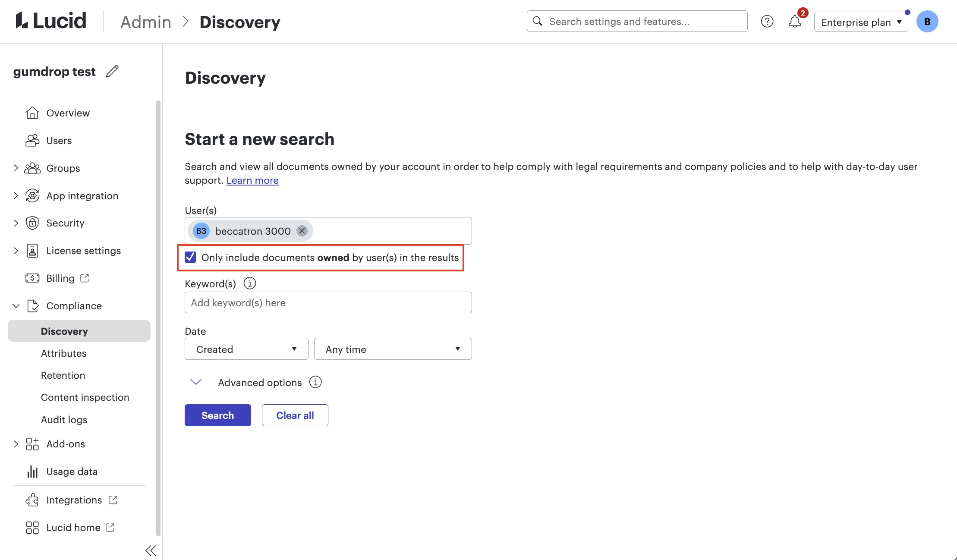This screenshot has width=957, height=560.
Task: Click the Add keyword(s) input field
Action: coord(328,303)
